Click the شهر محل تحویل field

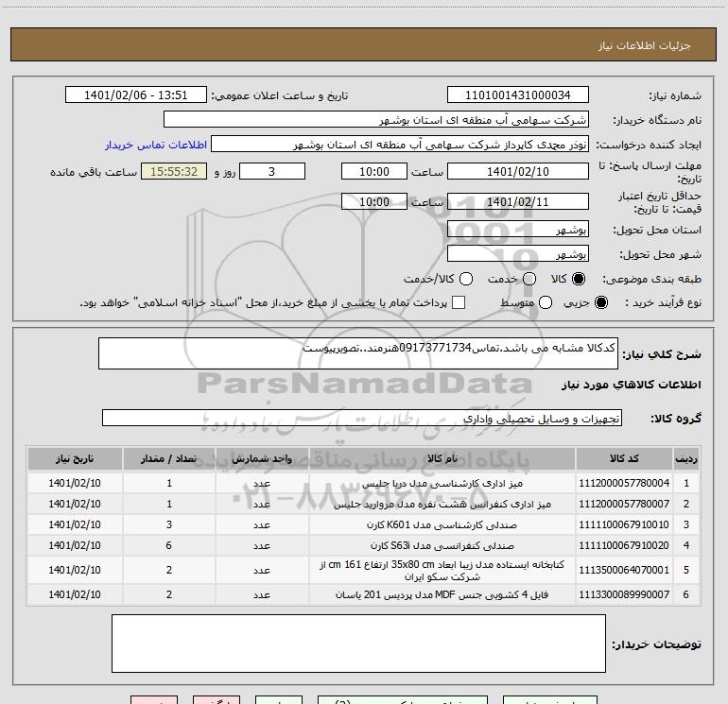click(518, 254)
